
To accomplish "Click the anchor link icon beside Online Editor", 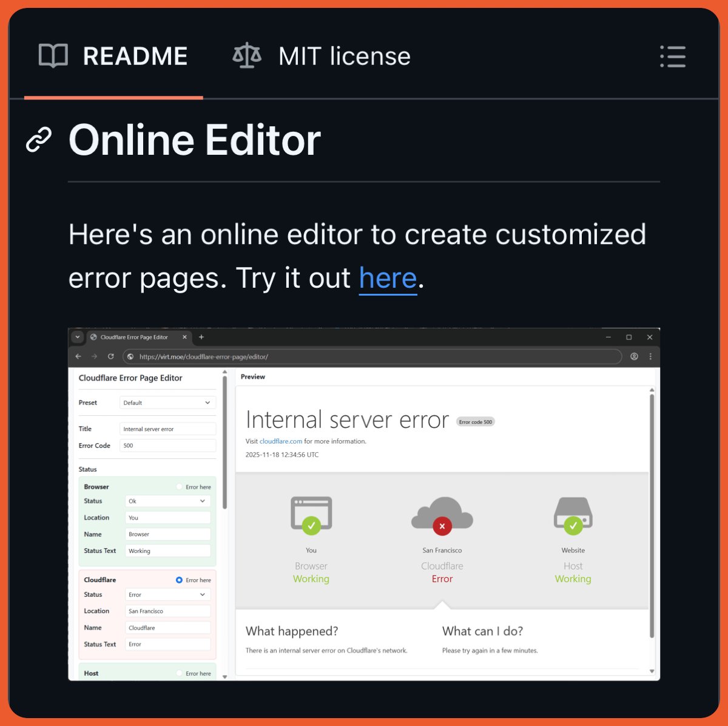I will pos(39,140).
